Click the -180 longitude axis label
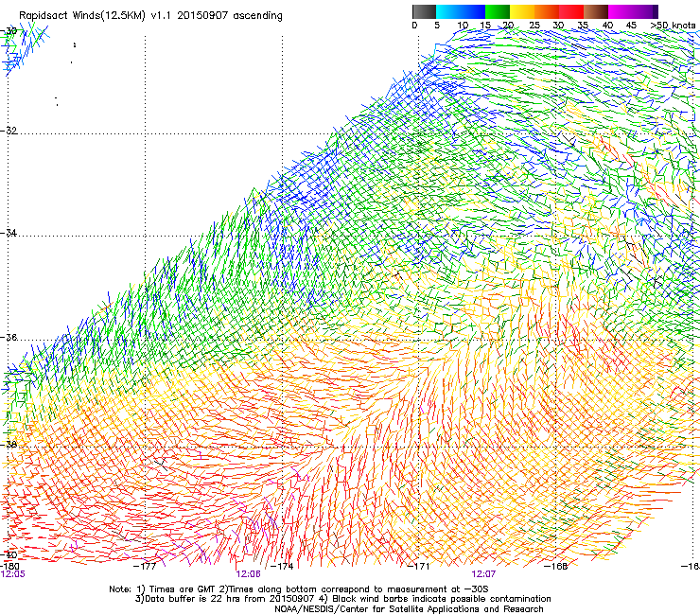 point(10,567)
